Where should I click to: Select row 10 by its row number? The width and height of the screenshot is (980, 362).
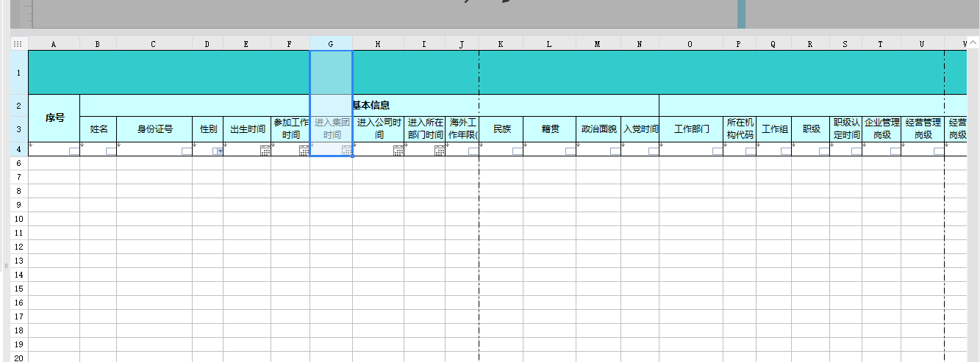(x=18, y=219)
